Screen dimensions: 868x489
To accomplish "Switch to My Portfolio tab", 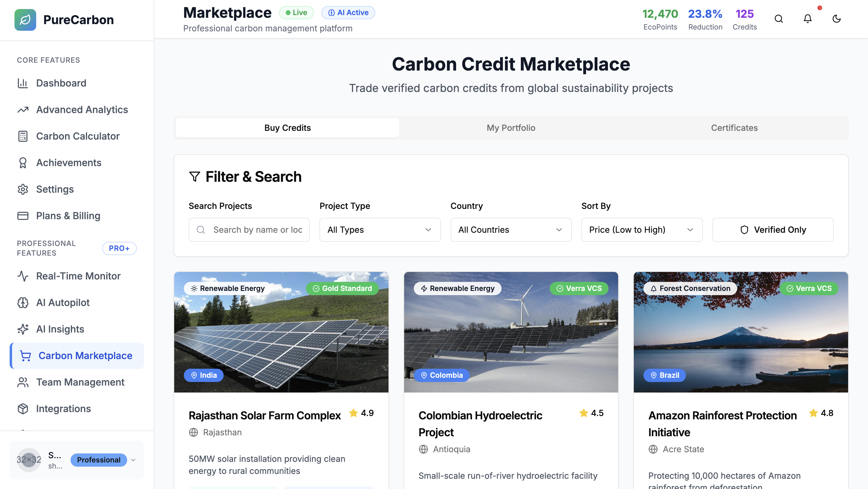I will pyautogui.click(x=511, y=128).
